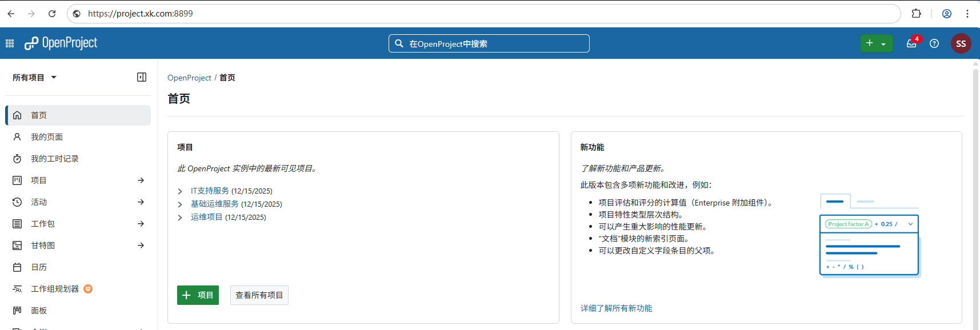
Task: Reload the page with the refresh icon
Action: point(52,14)
